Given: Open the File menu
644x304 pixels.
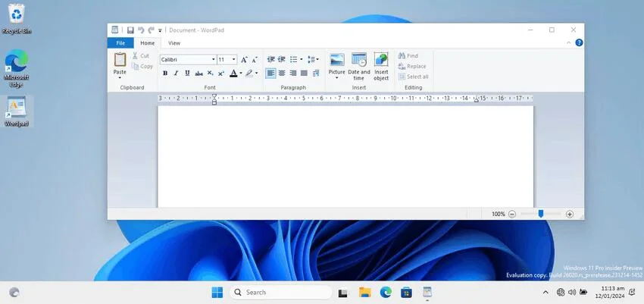Looking at the screenshot, I should [x=120, y=43].
